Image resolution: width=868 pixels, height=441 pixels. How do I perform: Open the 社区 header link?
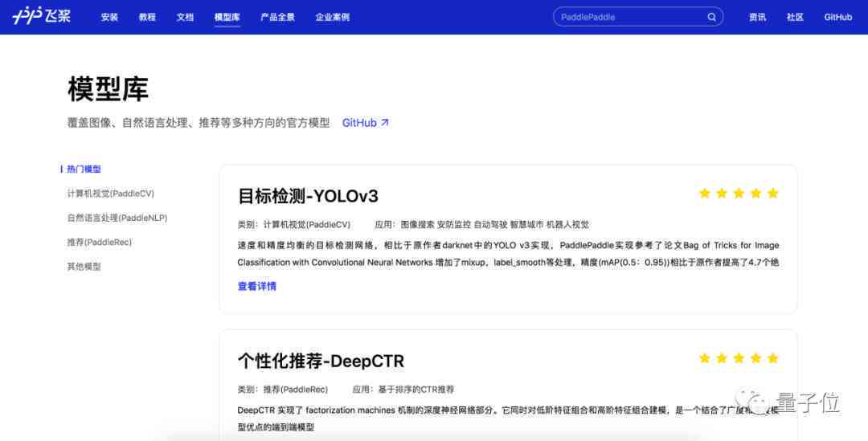click(795, 17)
